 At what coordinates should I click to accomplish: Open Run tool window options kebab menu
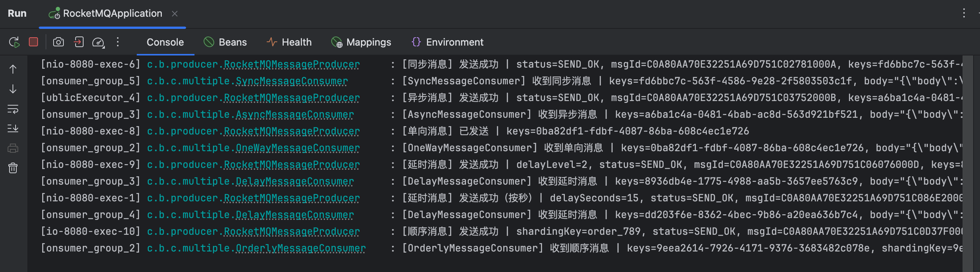click(x=964, y=13)
